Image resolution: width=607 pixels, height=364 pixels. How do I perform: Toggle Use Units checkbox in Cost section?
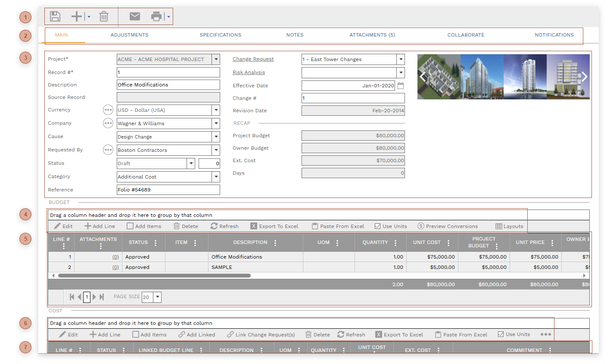(x=501, y=334)
